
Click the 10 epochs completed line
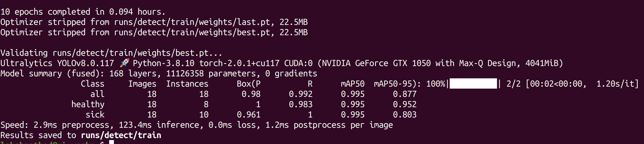tap(83, 12)
